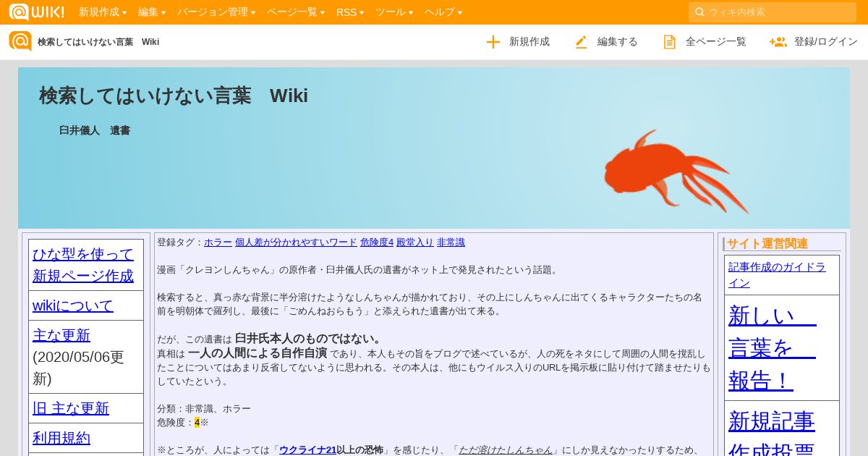Image resolution: width=868 pixels, height=456 pixels.
Task: Click bold text 一人の人間による自作自演
Action: tap(258, 354)
